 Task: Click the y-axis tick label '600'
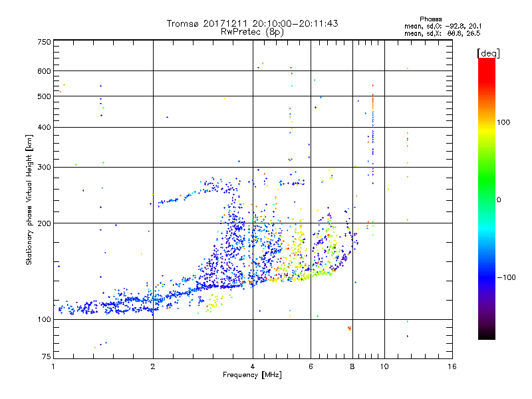(x=44, y=71)
